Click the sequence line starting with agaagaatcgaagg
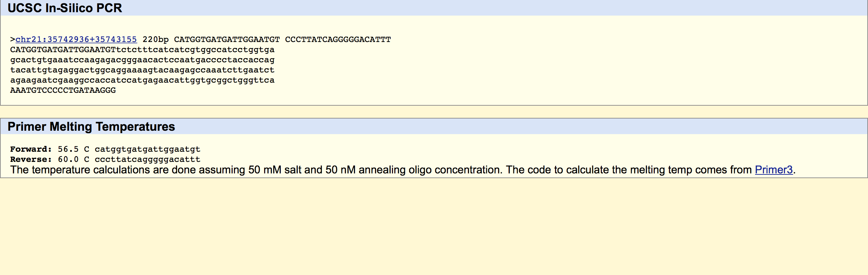The width and height of the screenshot is (868, 275). [142, 80]
